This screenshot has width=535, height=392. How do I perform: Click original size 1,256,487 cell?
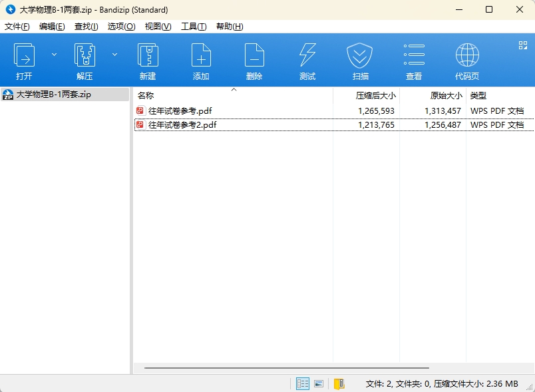click(443, 125)
